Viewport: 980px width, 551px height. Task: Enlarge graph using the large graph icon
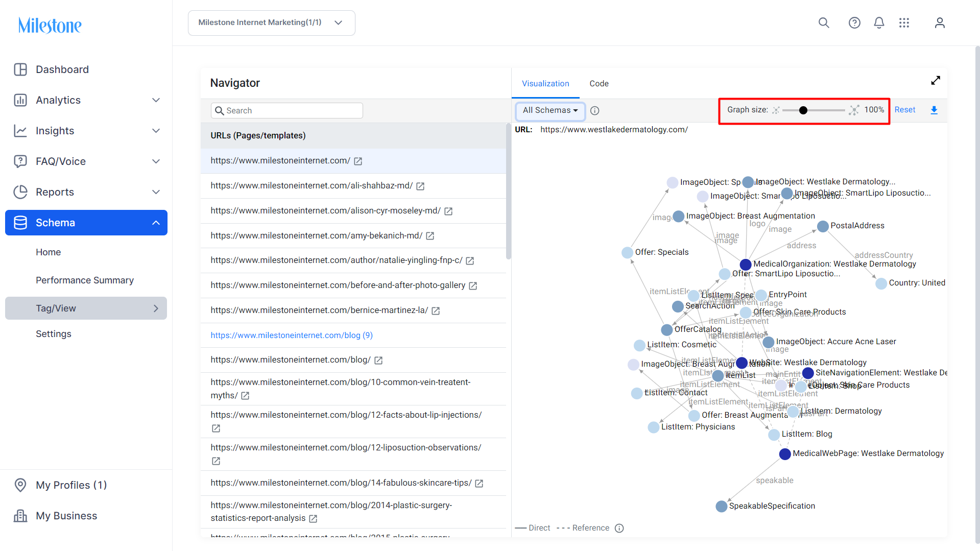[x=854, y=110]
